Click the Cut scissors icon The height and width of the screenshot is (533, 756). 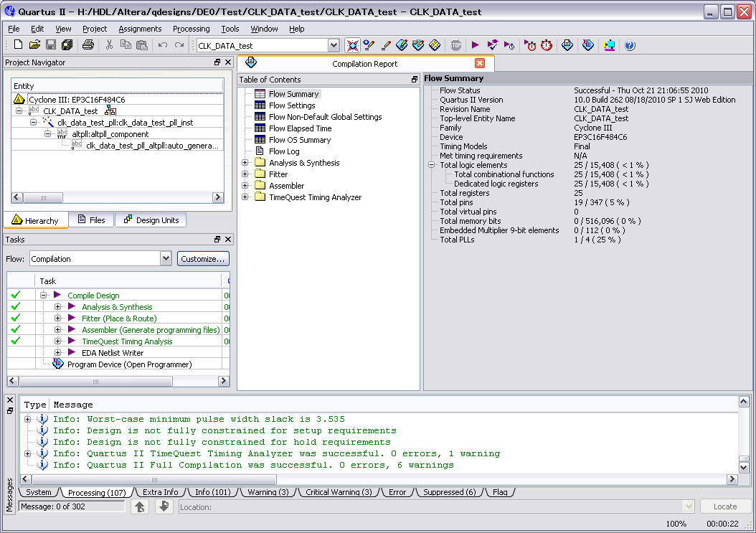(110, 45)
